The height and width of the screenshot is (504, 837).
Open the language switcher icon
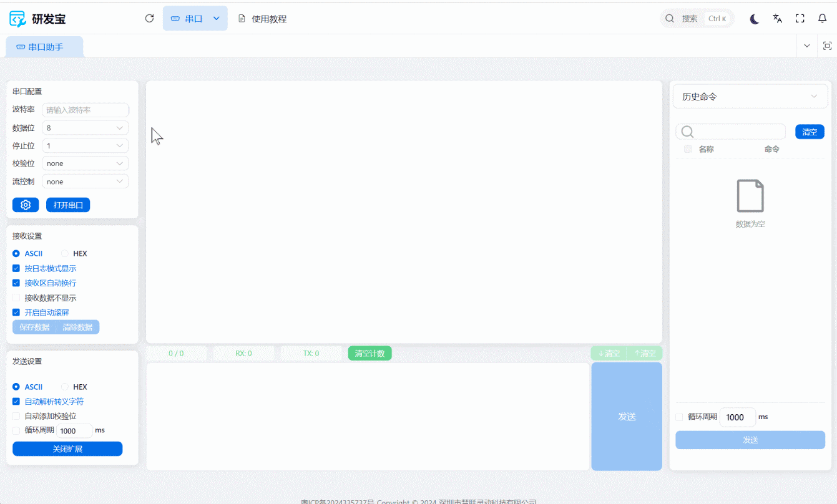point(777,18)
